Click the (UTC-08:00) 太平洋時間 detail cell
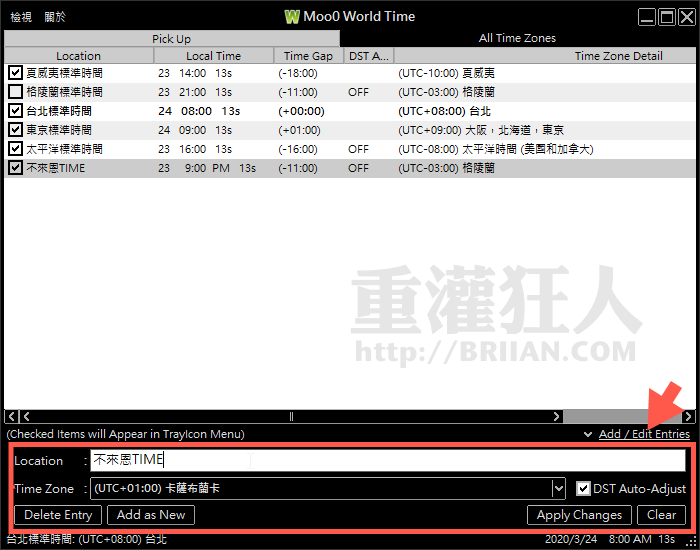 click(x=496, y=149)
